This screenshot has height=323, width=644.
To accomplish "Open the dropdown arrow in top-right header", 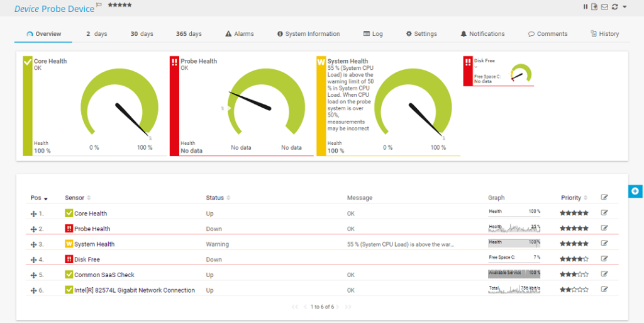I will (625, 7).
